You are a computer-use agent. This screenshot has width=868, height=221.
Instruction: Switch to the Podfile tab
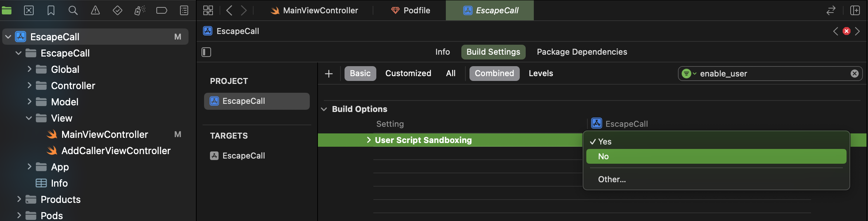click(x=410, y=10)
